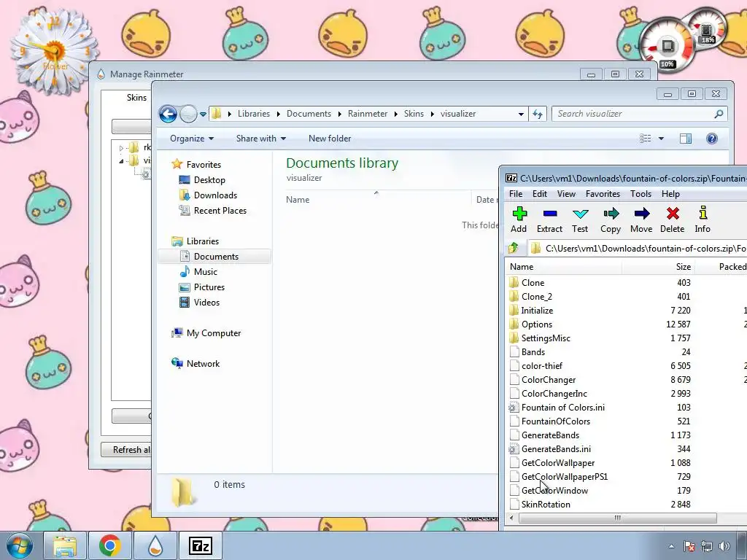Open the view options dropdown arrow
The image size is (747, 560).
pyautogui.click(x=661, y=139)
